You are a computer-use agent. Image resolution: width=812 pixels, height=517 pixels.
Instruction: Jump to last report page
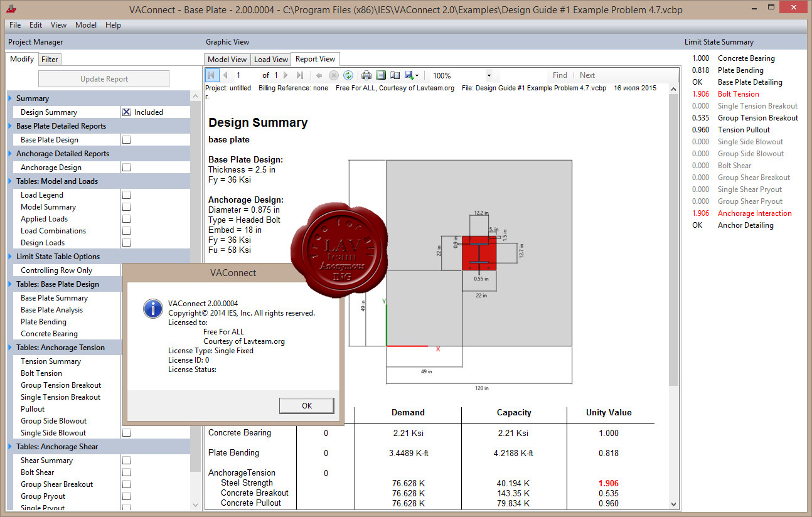(x=300, y=75)
